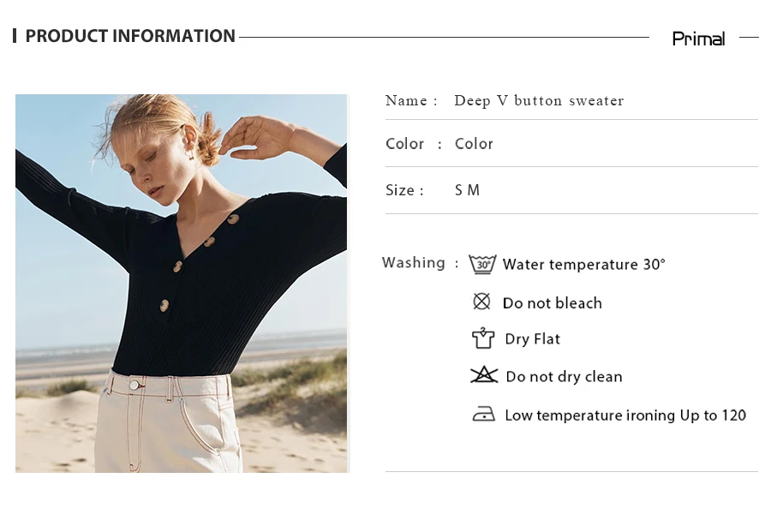Click the Dry Flat label

pos(533,339)
